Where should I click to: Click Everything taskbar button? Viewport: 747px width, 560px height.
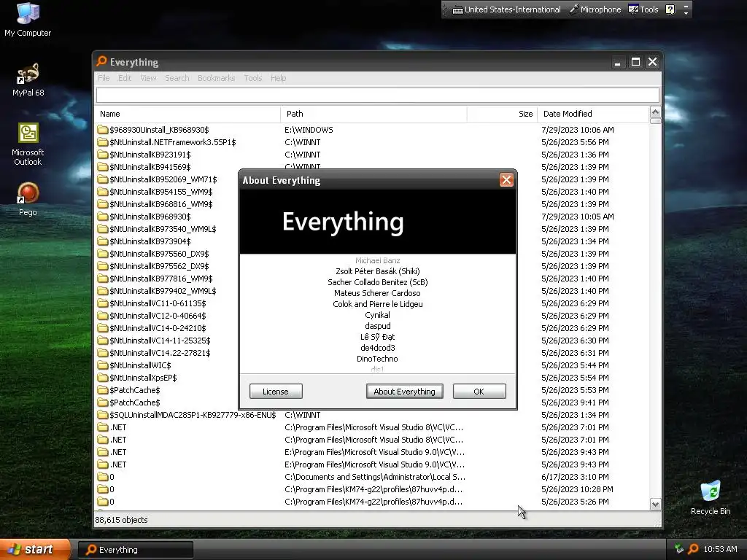click(x=136, y=550)
